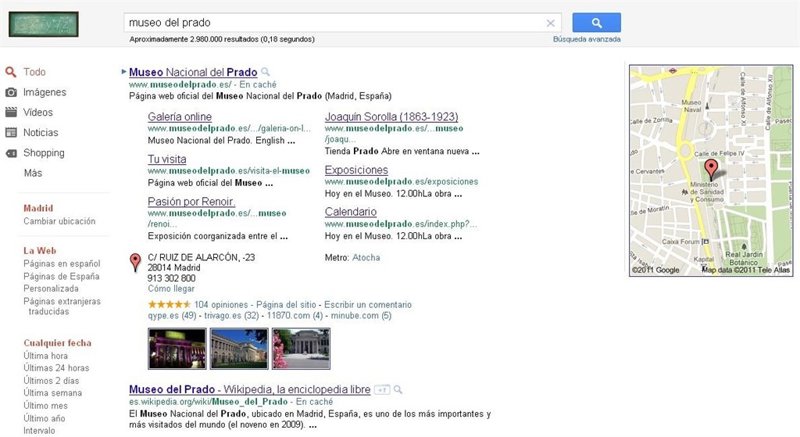Click the Shopping tag icon

coord(11,153)
